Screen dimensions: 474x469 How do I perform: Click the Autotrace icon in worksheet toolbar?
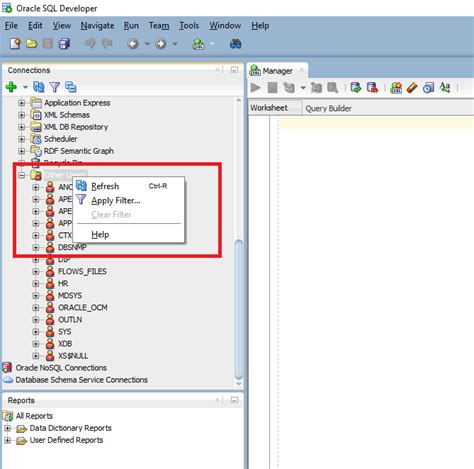(x=316, y=88)
